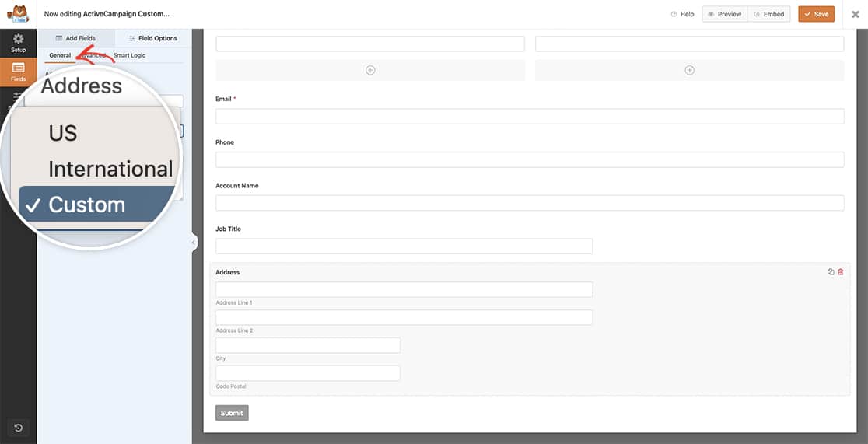The image size is (868, 444).
Task: Click the Account Name input field
Action: 530,203
